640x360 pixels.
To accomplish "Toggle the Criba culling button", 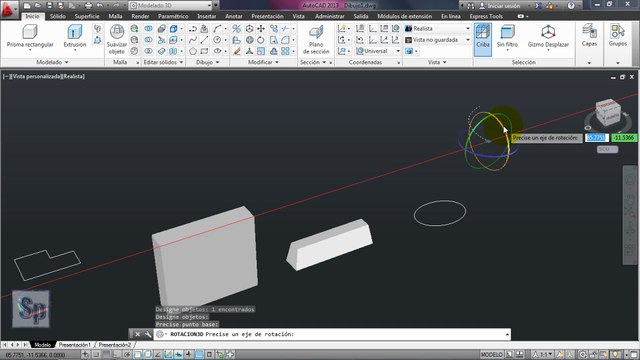I will click(483, 40).
